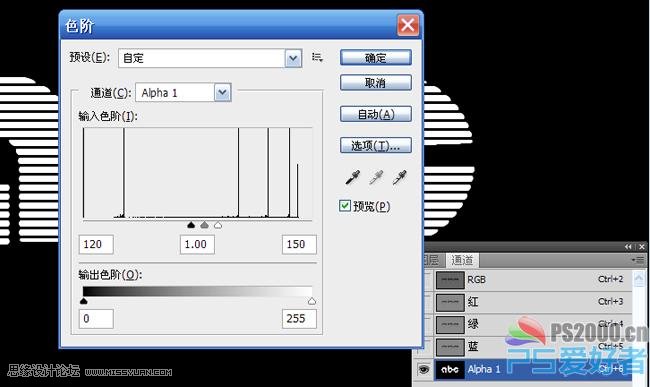This screenshot has height=387, width=650.
Task: Click the output levels gradient bar
Action: pyautogui.click(x=198, y=291)
